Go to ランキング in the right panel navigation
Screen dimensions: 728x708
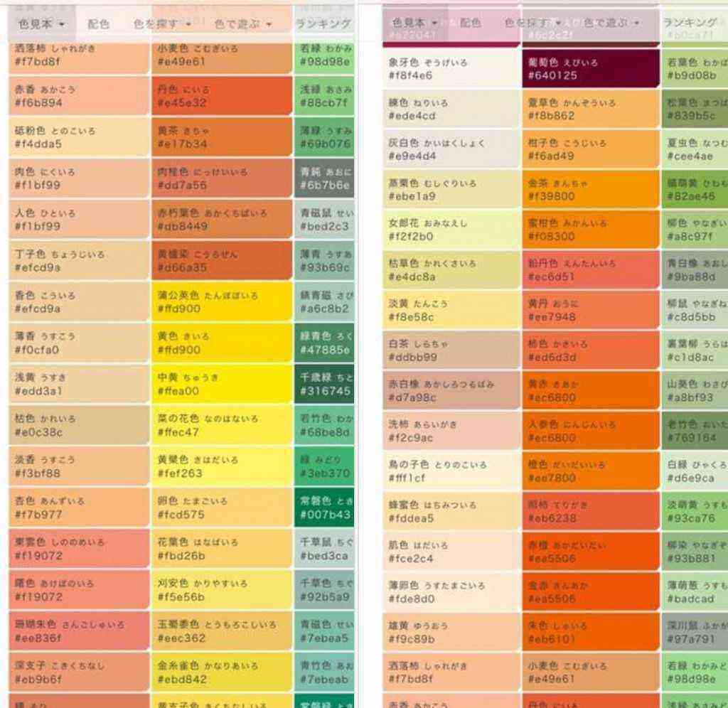690,23
